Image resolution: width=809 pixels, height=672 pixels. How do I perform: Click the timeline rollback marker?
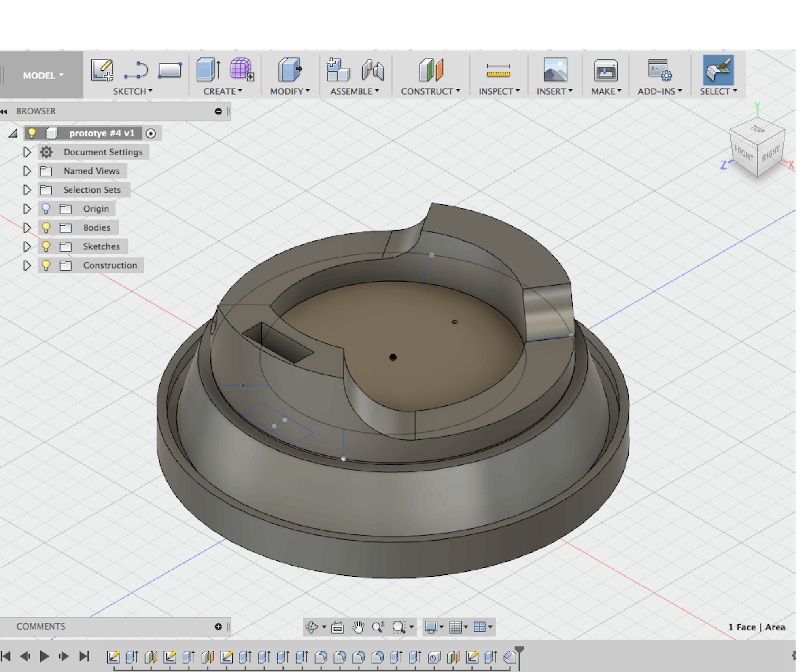[519, 657]
